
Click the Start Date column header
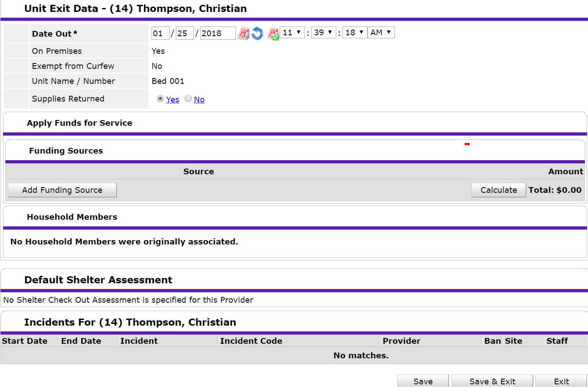[25, 341]
